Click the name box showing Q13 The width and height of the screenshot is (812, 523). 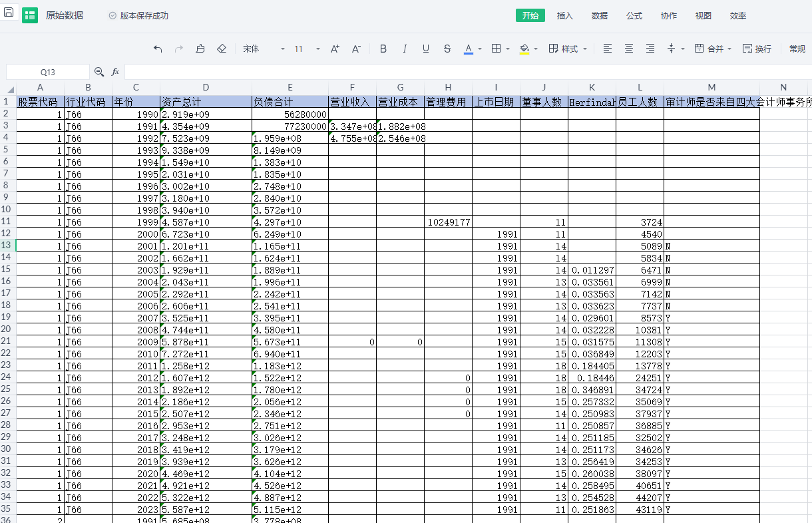coord(48,72)
